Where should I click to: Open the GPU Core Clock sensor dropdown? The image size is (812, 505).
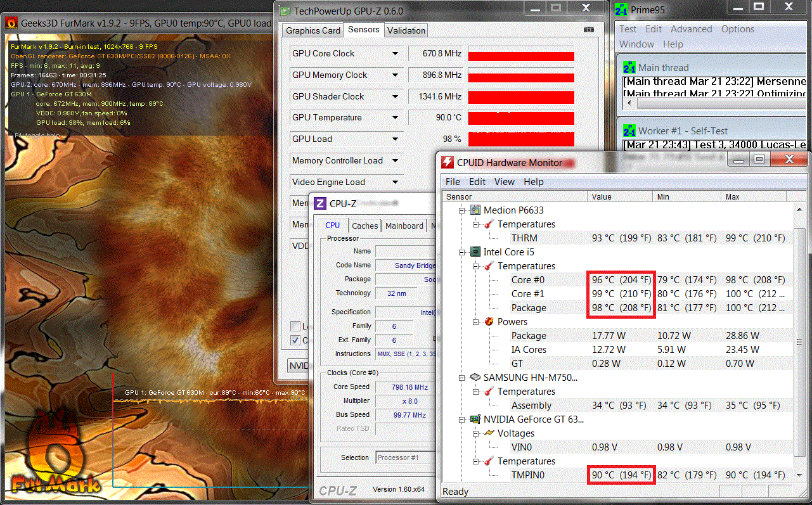pos(396,54)
